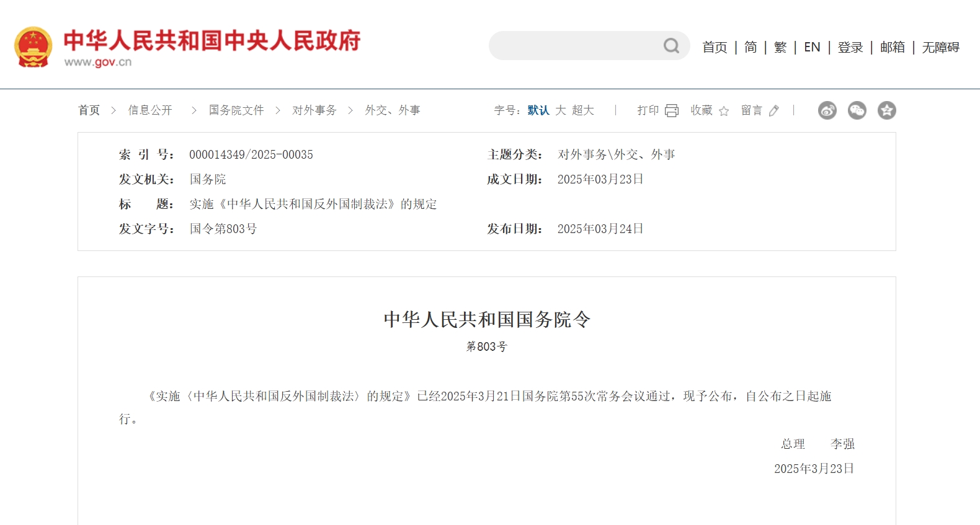Click the 成文日期 label
The image size is (980, 525).
click(x=515, y=179)
